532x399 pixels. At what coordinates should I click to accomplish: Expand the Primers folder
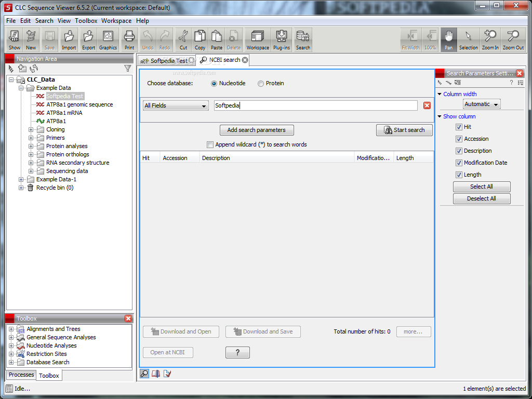click(x=31, y=138)
